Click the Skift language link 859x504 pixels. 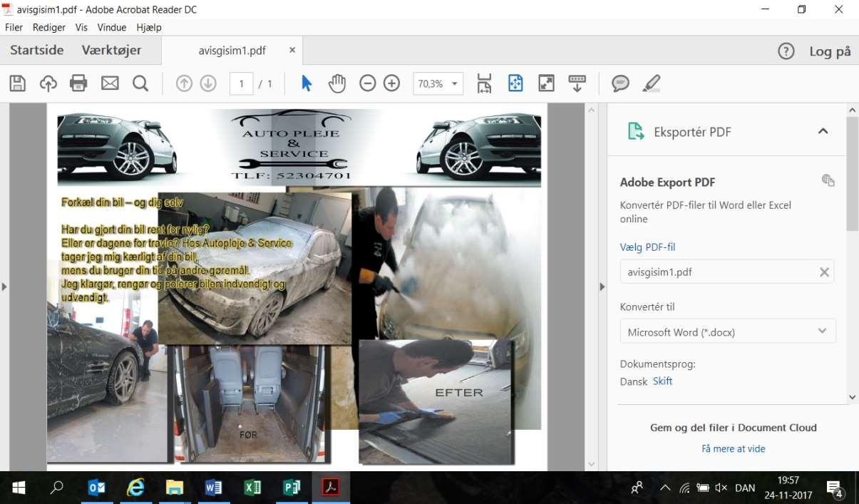point(662,381)
